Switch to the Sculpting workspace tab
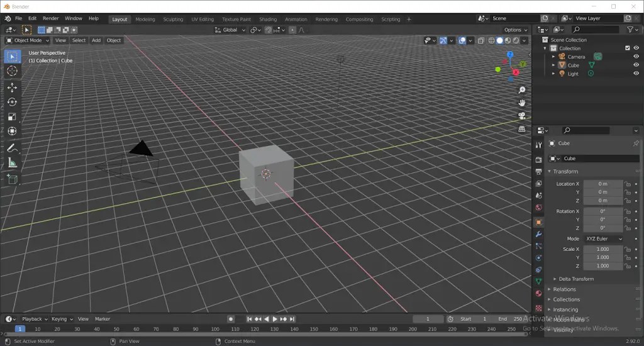The image size is (644, 346). (173, 20)
